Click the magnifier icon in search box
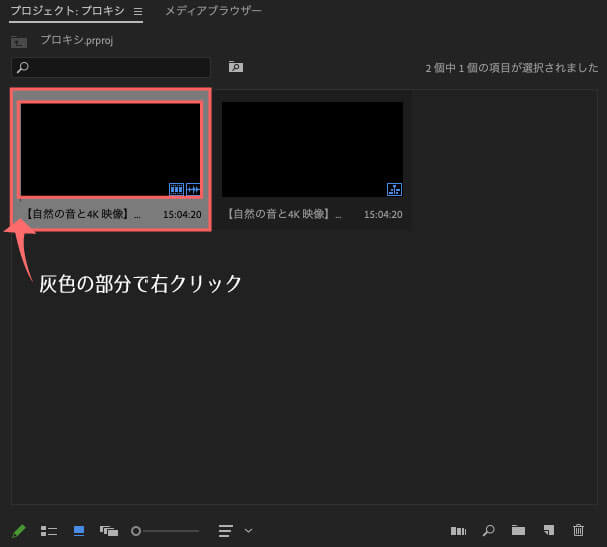 pyautogui.click(x=23, y=67)
